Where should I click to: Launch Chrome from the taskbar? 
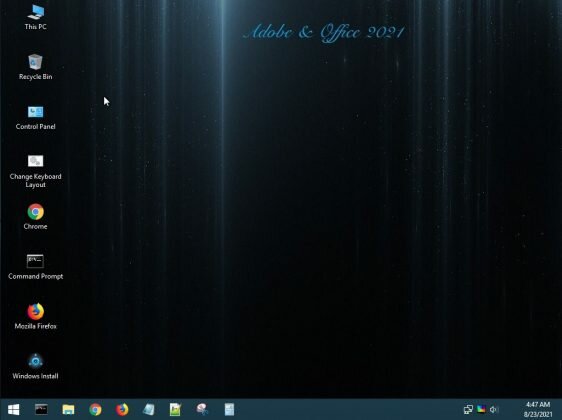tap(95, 409)
